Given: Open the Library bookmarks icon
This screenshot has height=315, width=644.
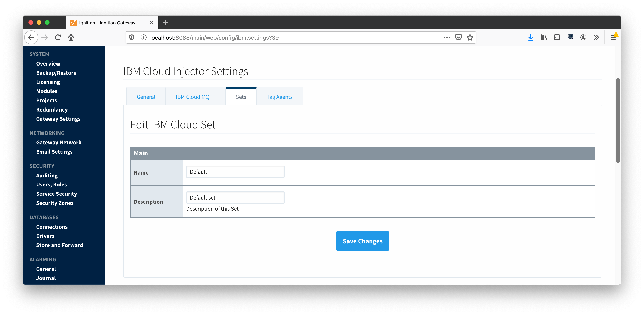Looking at the screenshot, I should (x=544, y=38).
